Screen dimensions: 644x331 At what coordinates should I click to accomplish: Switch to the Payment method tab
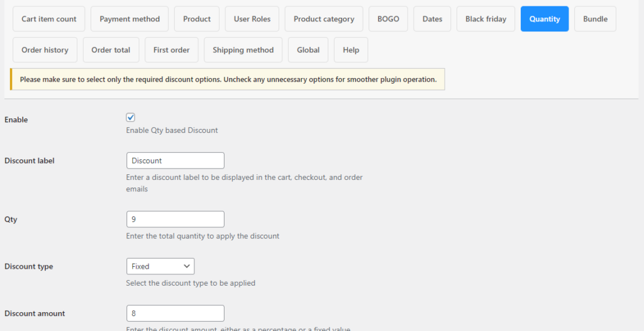(x=130, y=19)
